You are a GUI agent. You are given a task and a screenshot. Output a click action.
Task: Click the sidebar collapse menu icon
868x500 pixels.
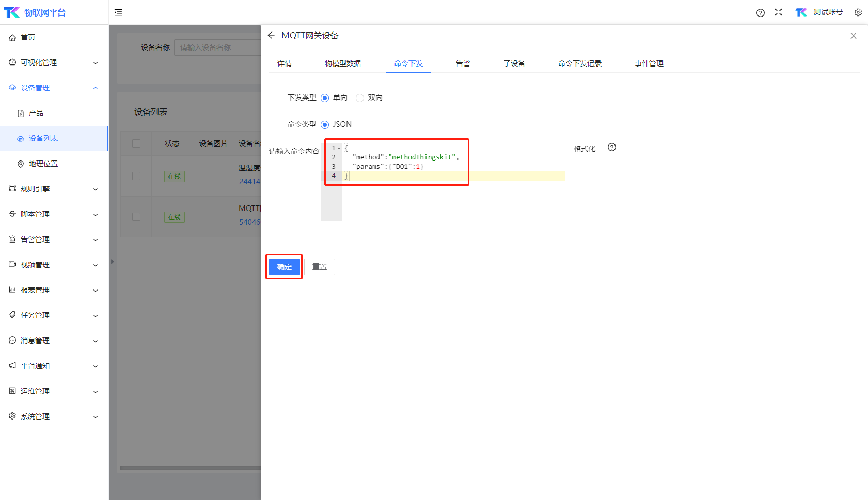118,12
